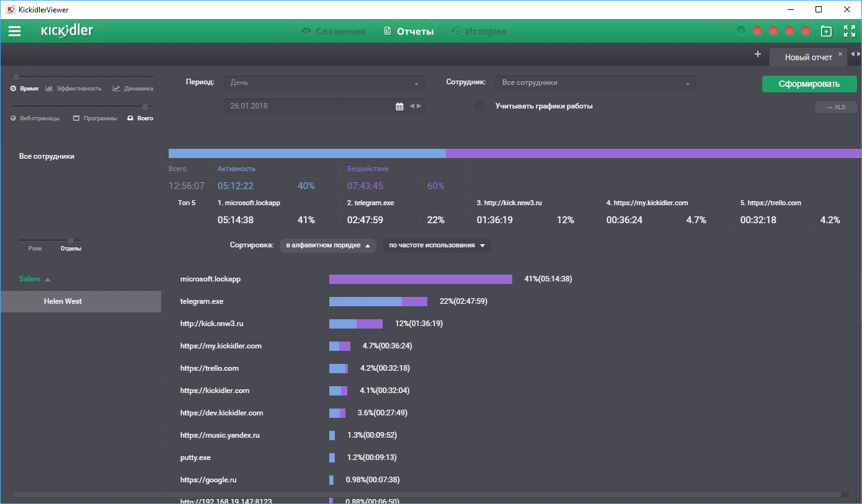Screen dimensions: 862x504
Task: Open the Сотрудник dropdown
Action: (595, 82)
